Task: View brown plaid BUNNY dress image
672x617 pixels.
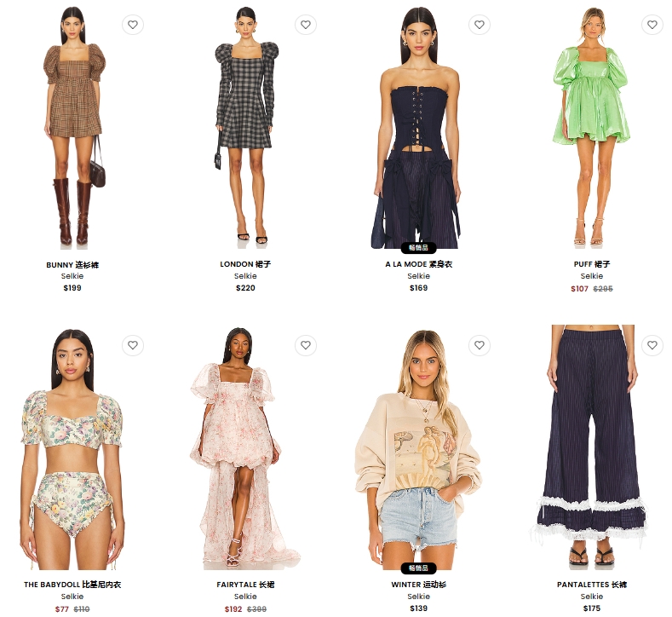Action: point(73,127)
